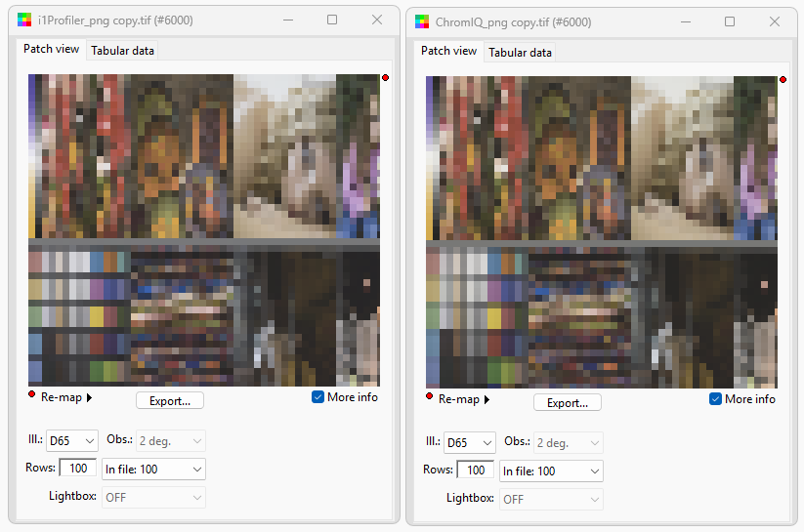Image resolution: width=804 pixels, height=532 pixels.
Task: Open Tabular data tab in i1Profiler window
Action: tap(122, 51)
